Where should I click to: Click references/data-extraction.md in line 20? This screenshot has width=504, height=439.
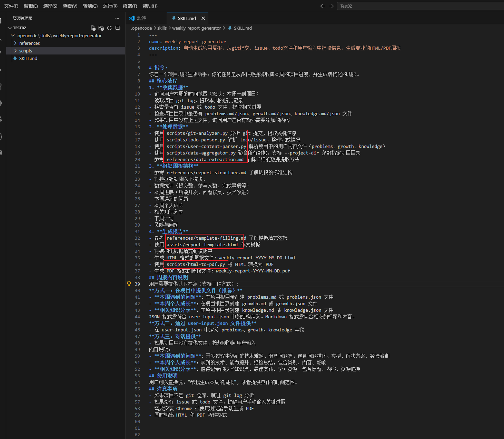[x=205, y=159]
